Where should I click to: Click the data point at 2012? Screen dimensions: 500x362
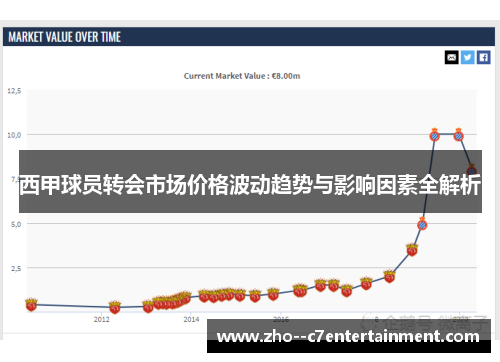coord(115,307)
